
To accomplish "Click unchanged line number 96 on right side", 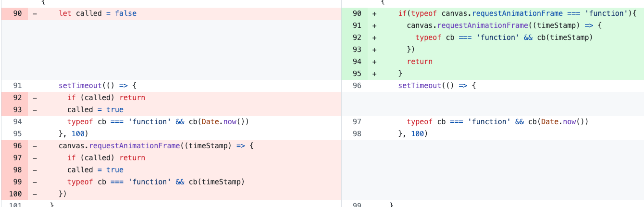I will click(x=357, y=86).
